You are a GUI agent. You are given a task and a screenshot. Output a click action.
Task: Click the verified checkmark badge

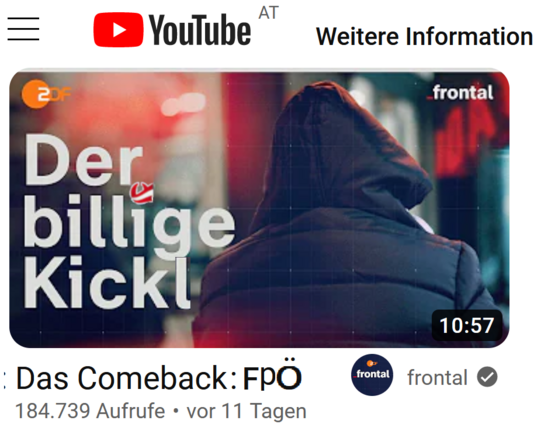point(487,377)
